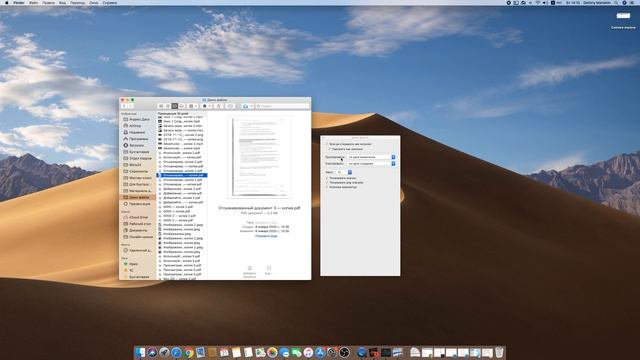Screen dimensions: 640x360
Task: Select the Снимок экрана desktop file
Action: tap(623, 20)
